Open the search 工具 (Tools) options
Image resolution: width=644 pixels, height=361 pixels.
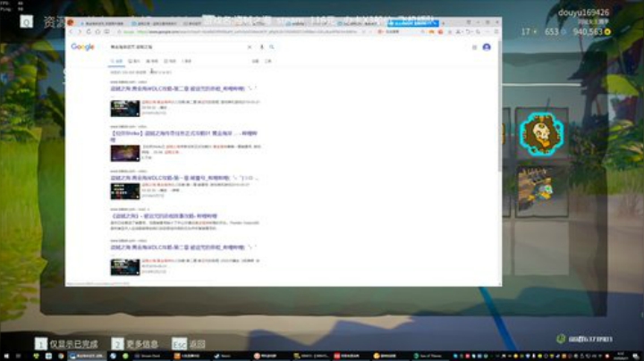pos(268,61)
